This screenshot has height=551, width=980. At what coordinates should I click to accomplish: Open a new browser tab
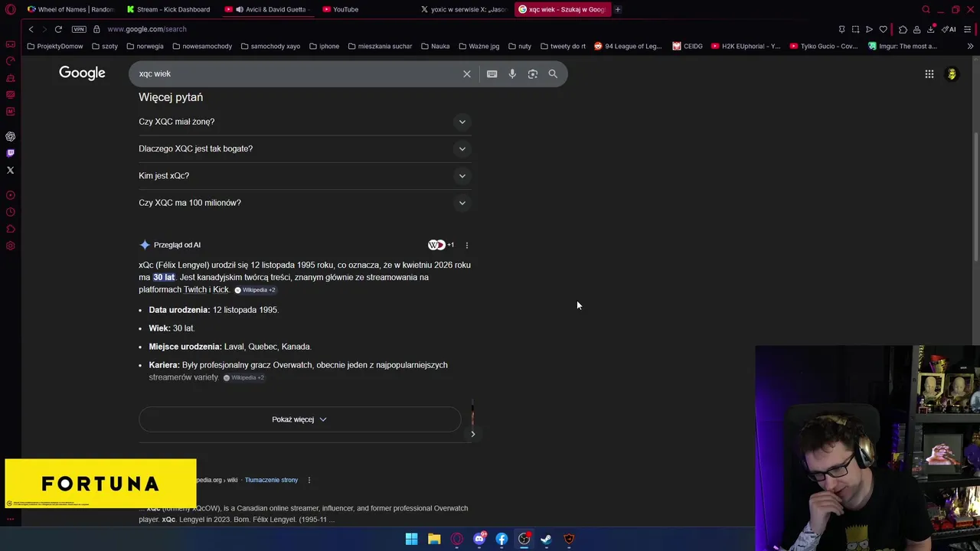click(x=618, y=9)
